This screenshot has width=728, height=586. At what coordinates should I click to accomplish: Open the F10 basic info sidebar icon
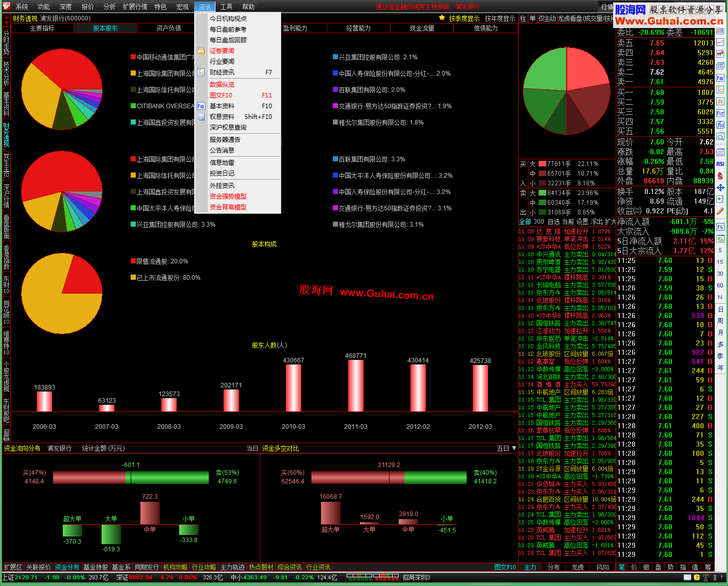(720, 78)
